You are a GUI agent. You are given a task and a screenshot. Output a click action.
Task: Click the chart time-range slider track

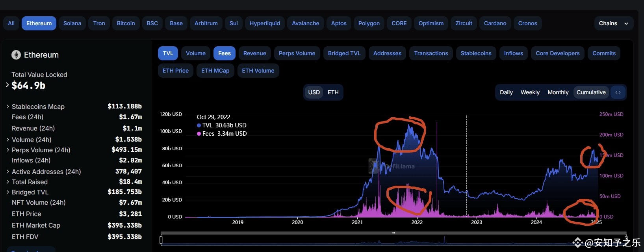pos(393,240)
